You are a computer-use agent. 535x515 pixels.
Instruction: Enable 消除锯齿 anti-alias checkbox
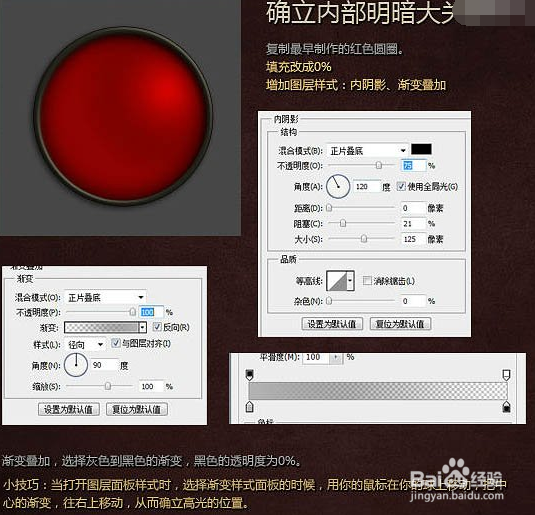point(367,281)
